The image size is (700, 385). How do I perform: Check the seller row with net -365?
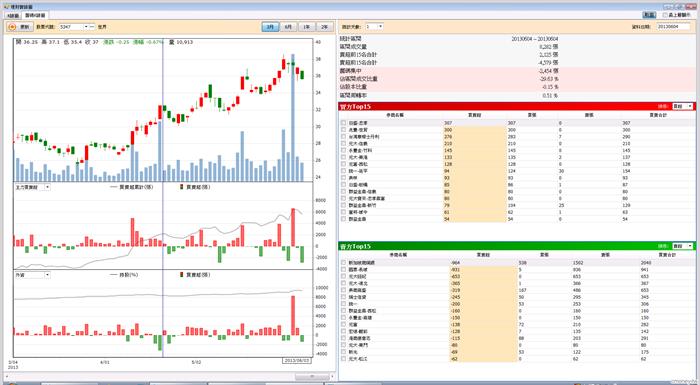(x=343, y=284)
